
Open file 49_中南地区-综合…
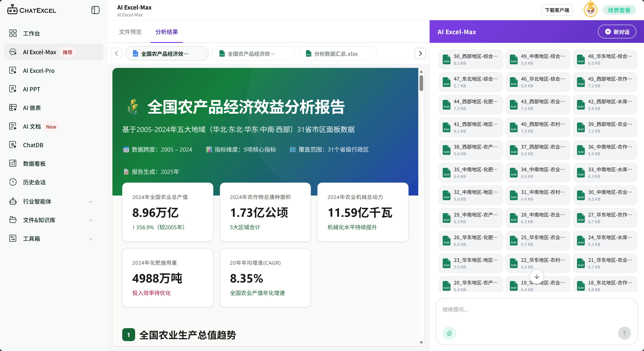pyautogui.click(x=538, y=59)
